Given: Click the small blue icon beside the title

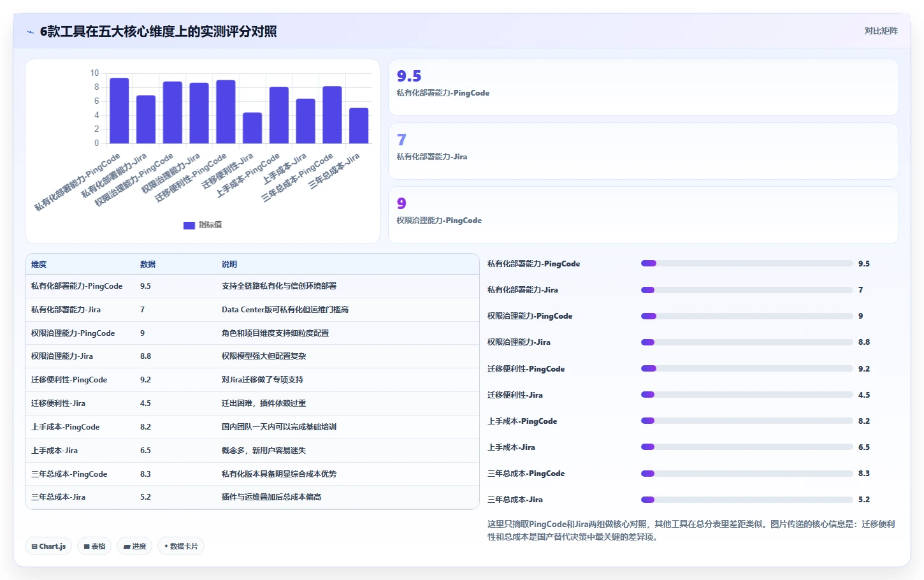Looking at the screenshot, I should coord(30,32).
